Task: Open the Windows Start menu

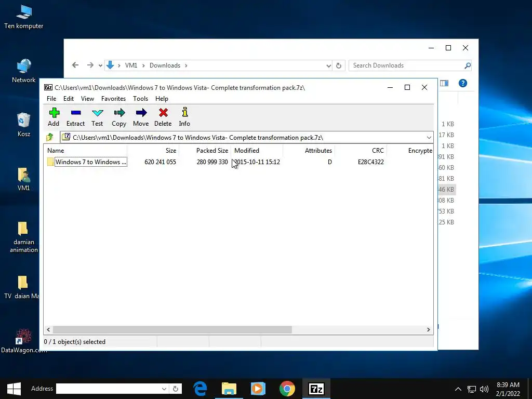Action: click(x=14, y=389)
